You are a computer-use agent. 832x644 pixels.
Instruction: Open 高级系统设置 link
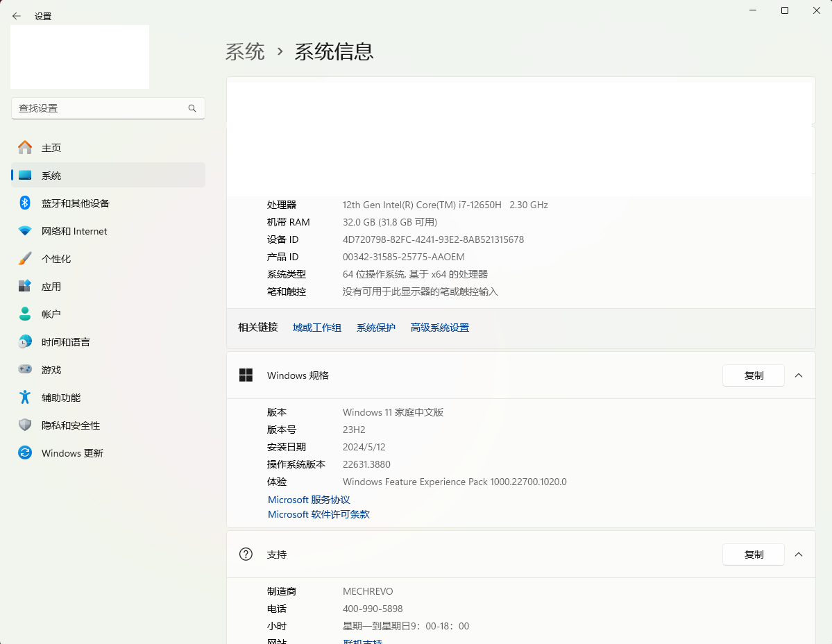click(x=440, y=328)
